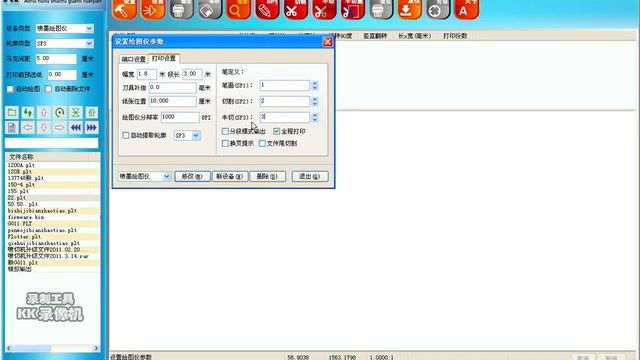This screenshot has height=360, width=640.
Task: Click the 切割(SP2) spinner arrows
Action: tap(314, 101)
